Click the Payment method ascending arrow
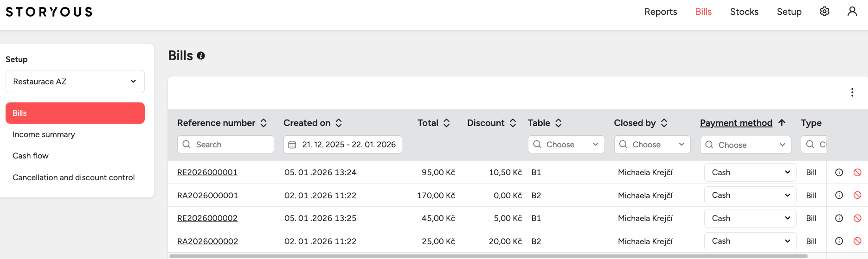 coord(782,123)
